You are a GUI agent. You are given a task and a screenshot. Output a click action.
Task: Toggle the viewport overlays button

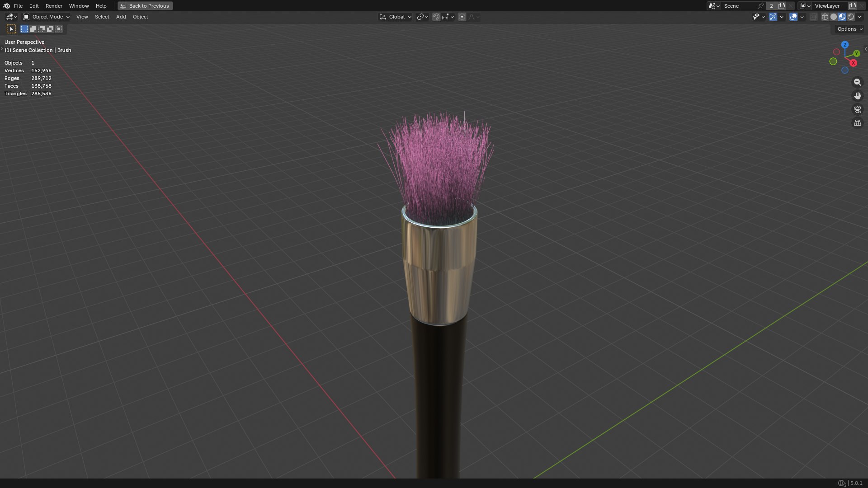pyautogui.click(x=793, y=17)
